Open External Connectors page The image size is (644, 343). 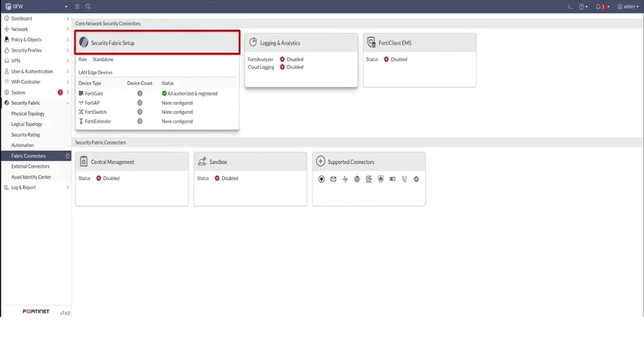click(x=30, y=166)
